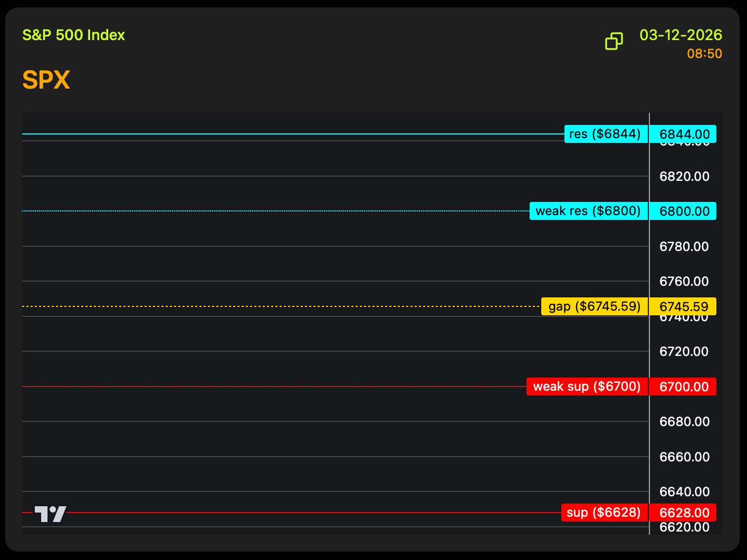Screen dimensions: 747x560
Task: Click the 6720.00 price axis label
Action: coord(684,351)
